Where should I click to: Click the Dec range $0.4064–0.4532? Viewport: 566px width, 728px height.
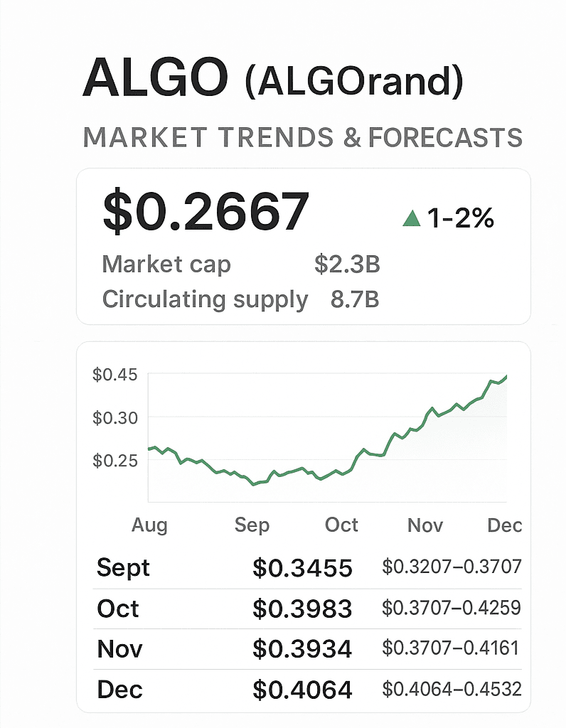pos(452,689)
